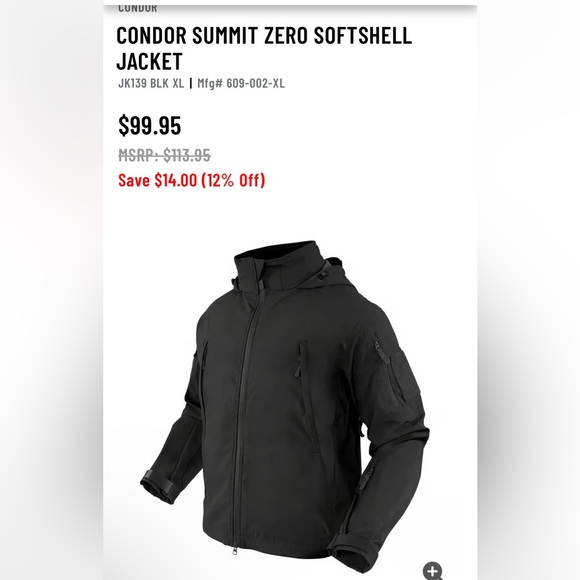Click the $99.95 sale price
Viewport: 580px width, 580px height.
pyautogui.click(x=150, y=125)
